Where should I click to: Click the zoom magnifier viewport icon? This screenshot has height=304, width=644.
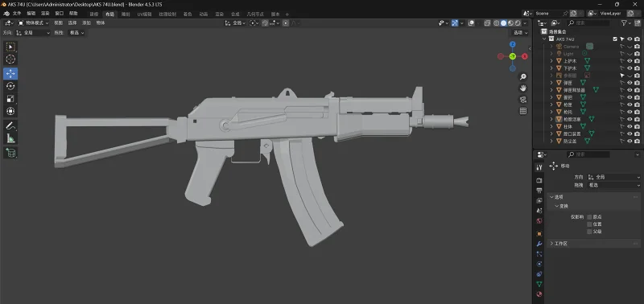[x=522, y=76]
